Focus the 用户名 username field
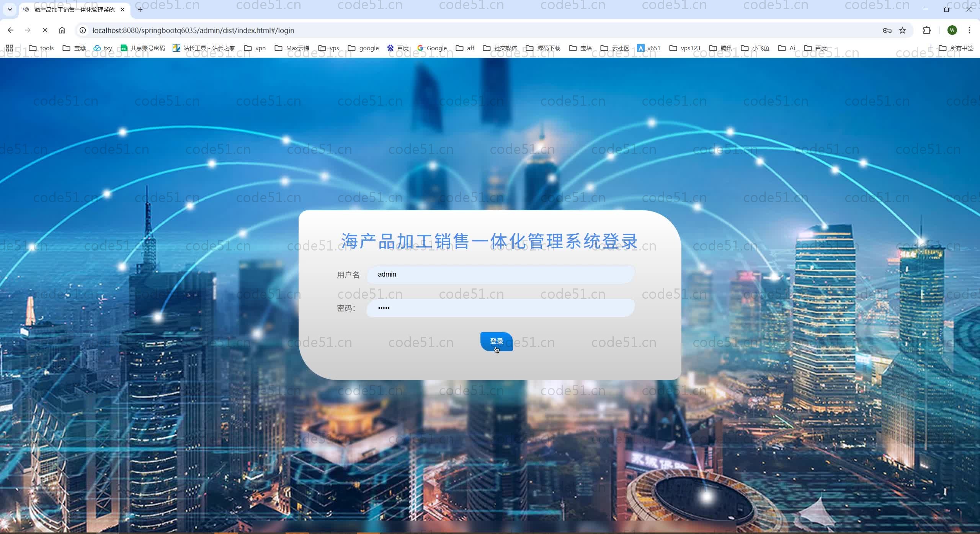Image resolution: width=980 pixels, height=534 pixels. point(501,274)
